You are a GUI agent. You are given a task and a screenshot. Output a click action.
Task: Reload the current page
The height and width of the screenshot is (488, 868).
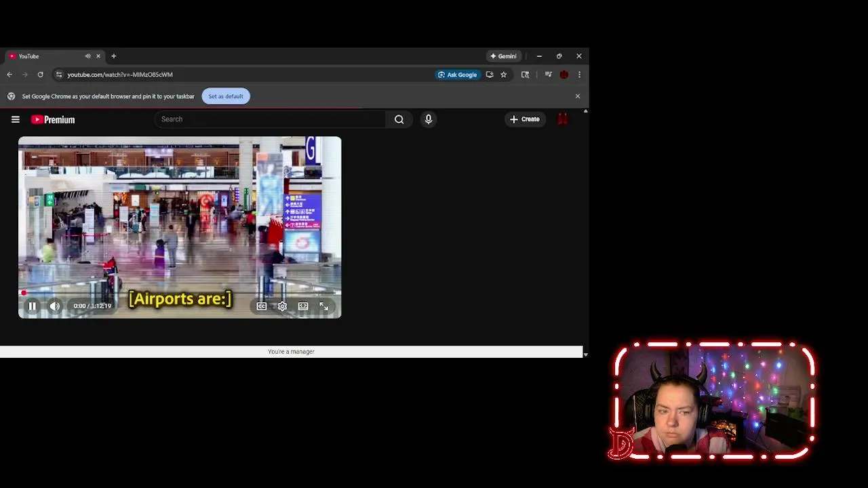(x=41, y=75)
